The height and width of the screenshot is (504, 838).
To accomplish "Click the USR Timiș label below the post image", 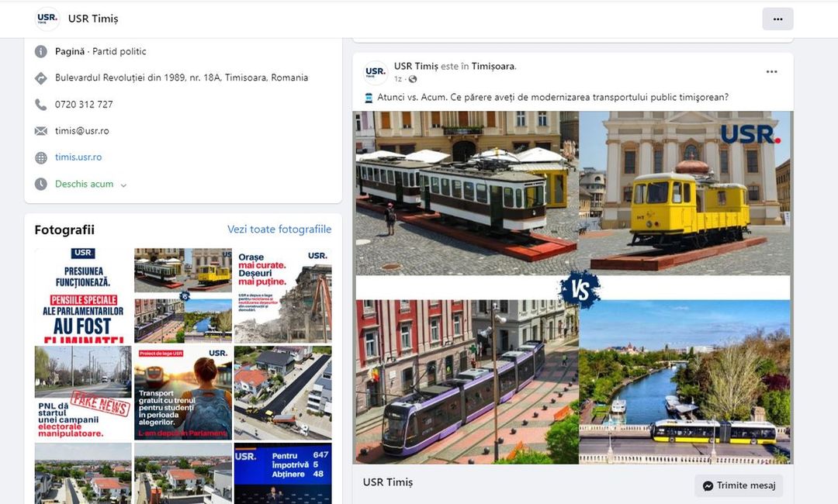I will point(388,482).
